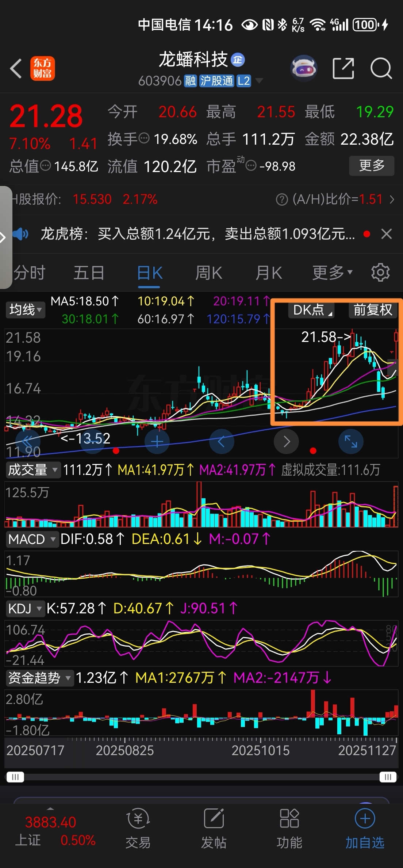
Task: Tap the plus zoom-in chart button
Action: click(157, 442)
